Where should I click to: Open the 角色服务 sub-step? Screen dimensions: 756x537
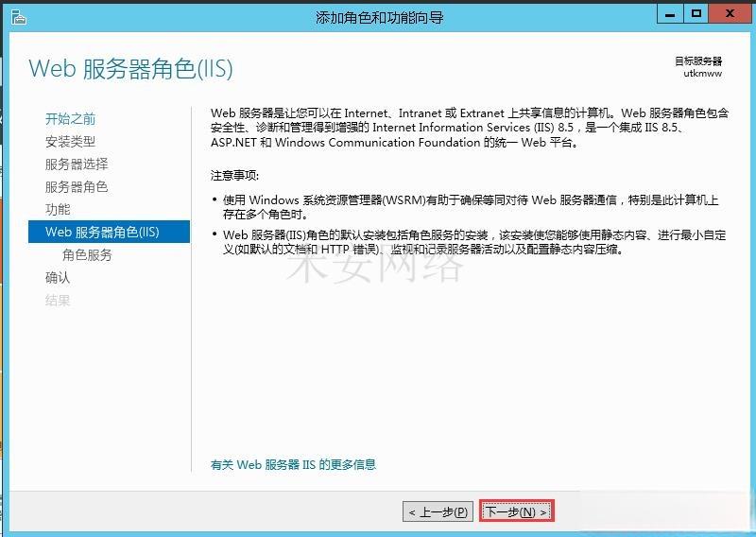point(87,255)
